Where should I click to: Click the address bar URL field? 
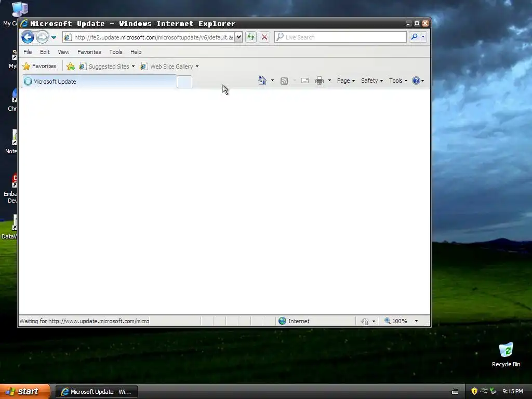pyautogui.click(x=153, y=37)
